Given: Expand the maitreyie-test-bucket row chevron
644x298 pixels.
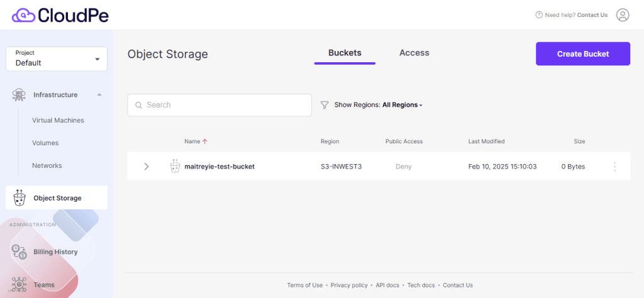Looking at the screenshot, I should pos(147,167).
